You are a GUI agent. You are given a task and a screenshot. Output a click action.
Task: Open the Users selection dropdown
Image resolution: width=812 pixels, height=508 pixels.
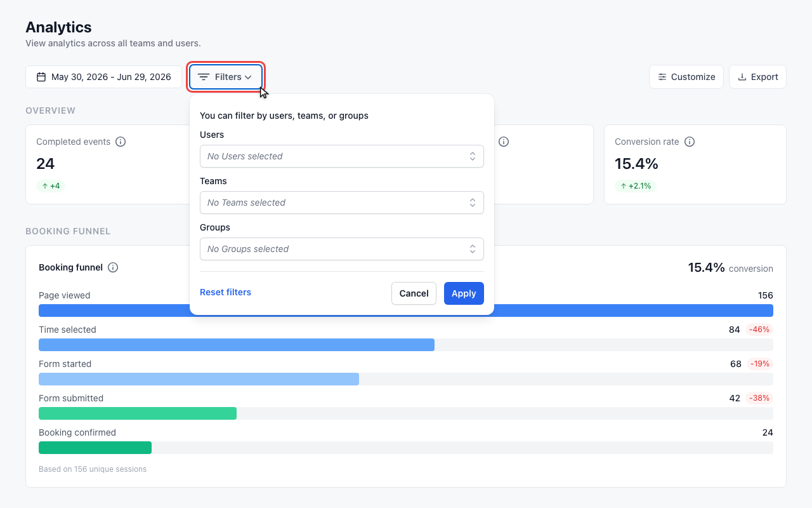(x=342, y=156)
